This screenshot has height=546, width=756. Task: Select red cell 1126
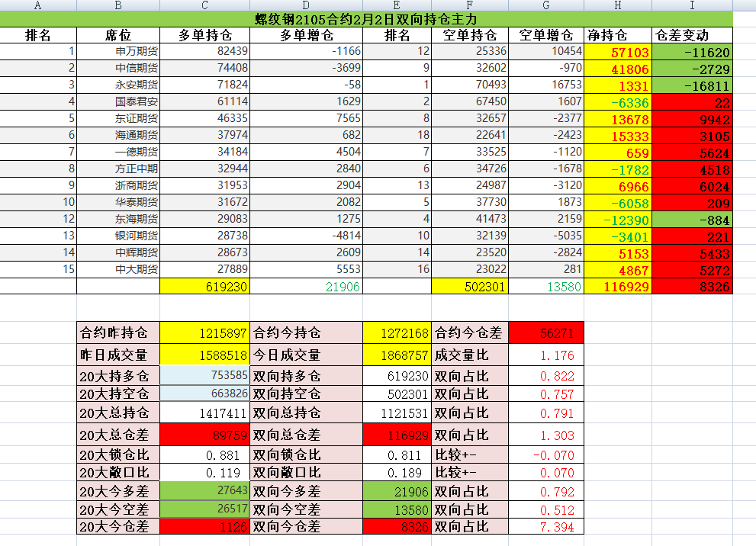point(205,526)
